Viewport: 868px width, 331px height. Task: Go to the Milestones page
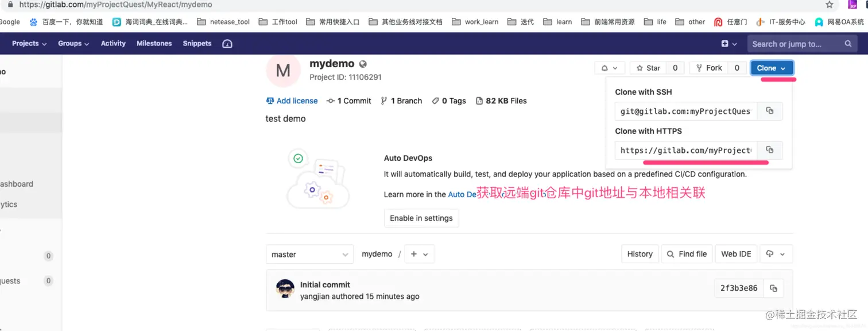pos(154,44)
